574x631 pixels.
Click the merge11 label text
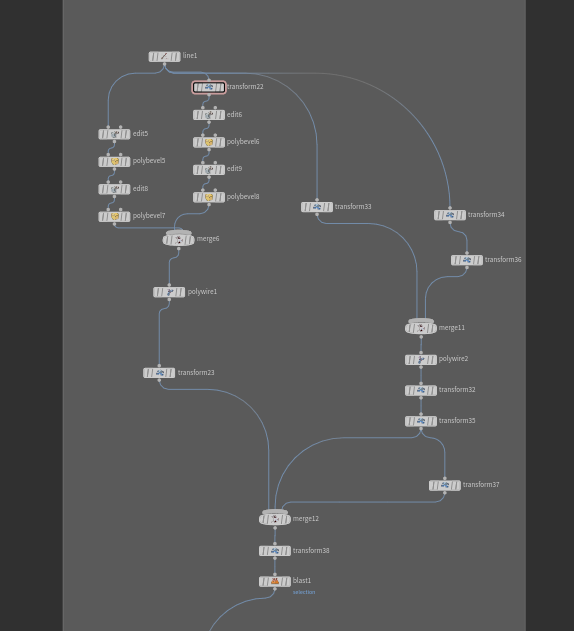(x=452, y=328)
